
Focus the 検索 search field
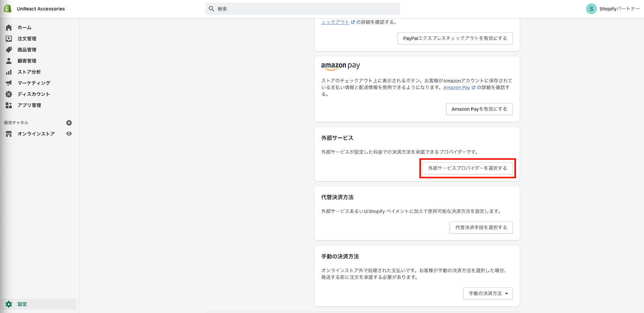click(303, 9)
